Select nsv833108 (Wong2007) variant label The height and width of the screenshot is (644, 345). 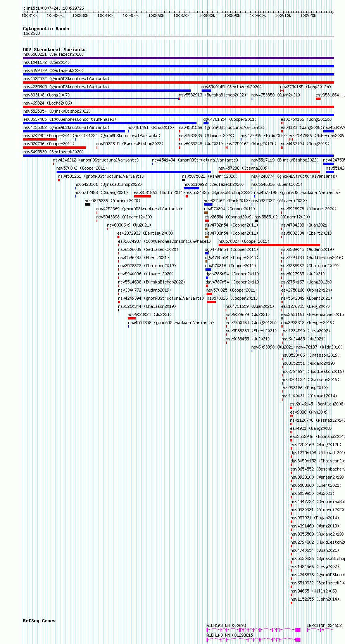(x=47, y=95)
